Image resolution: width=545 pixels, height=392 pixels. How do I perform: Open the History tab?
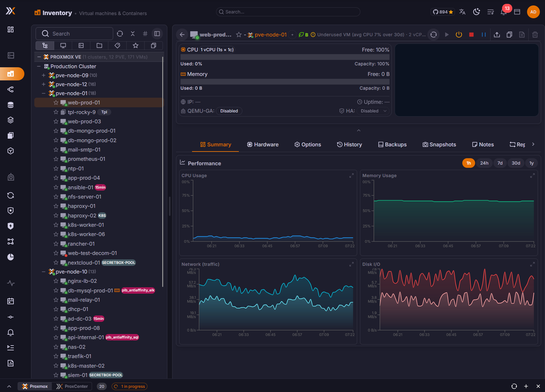click(349, 144)
